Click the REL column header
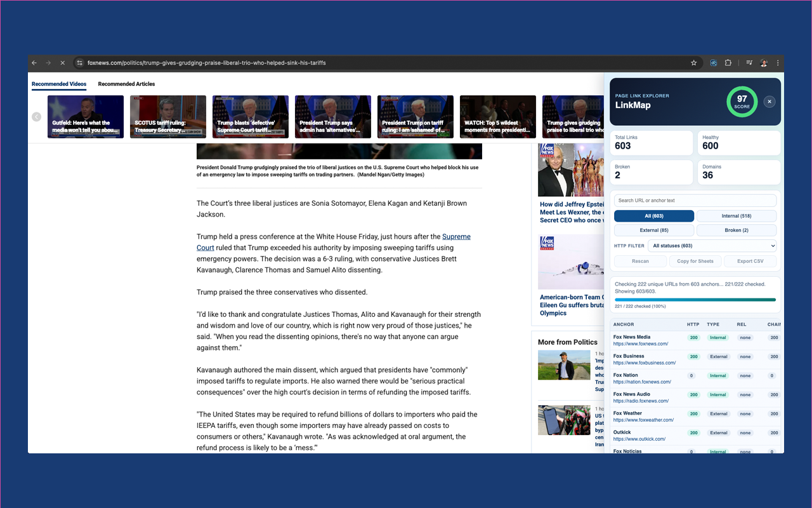The height and width of the screenshot is (508, 812). point(742,324)
